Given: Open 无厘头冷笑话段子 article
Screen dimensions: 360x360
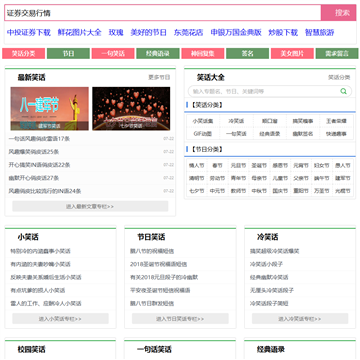Looking at the screenshot, I should 272,290.
